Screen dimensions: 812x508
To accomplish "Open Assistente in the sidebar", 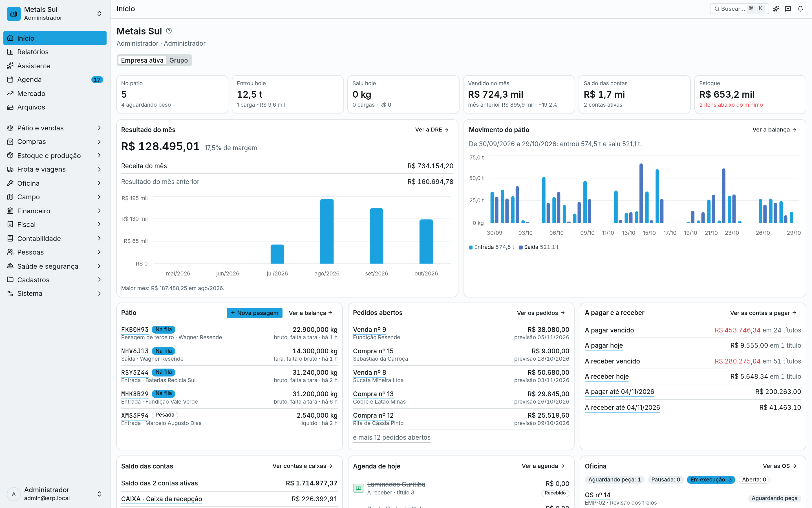I will [55, 65].
